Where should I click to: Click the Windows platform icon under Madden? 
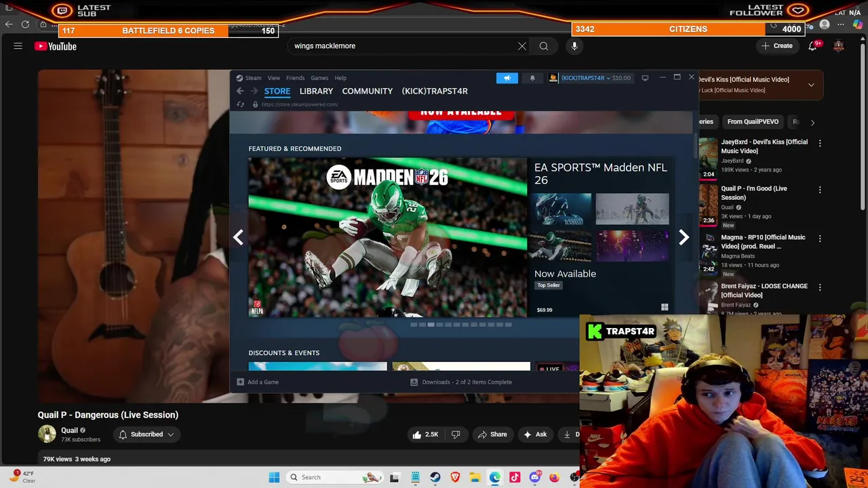click(x=665, y=308)
